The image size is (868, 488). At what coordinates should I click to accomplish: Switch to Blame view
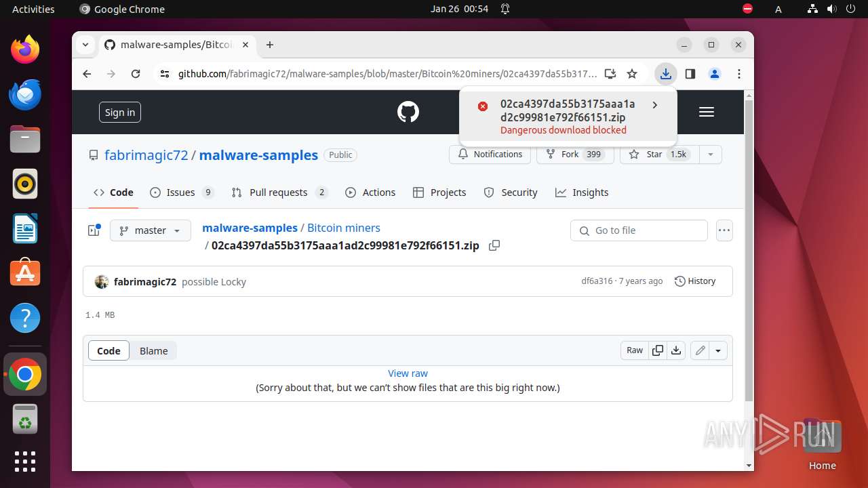click(x=154, y=350)
